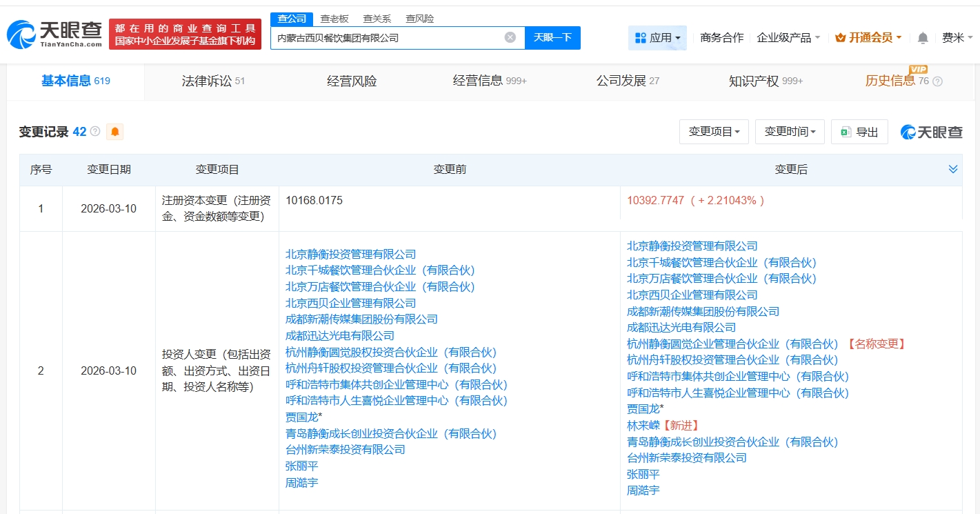Clear the search box using the × icon

[x=509, y=38]
